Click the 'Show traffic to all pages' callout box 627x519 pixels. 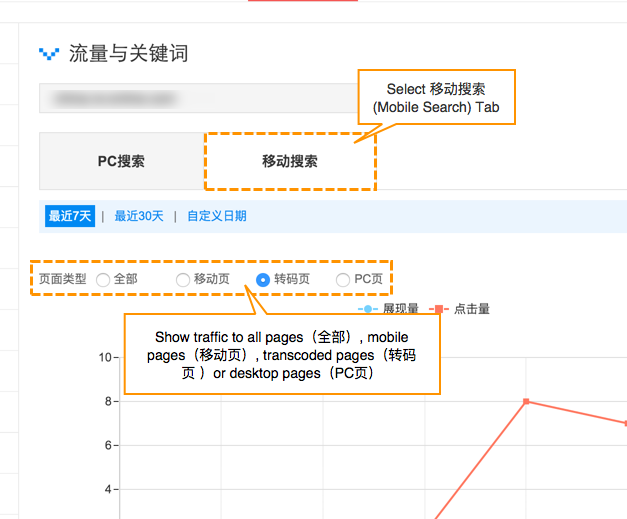[x=281, y=355]
